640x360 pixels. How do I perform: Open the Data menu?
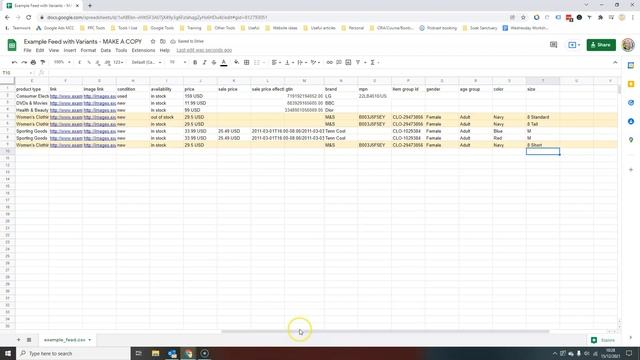tap(106, 50)
